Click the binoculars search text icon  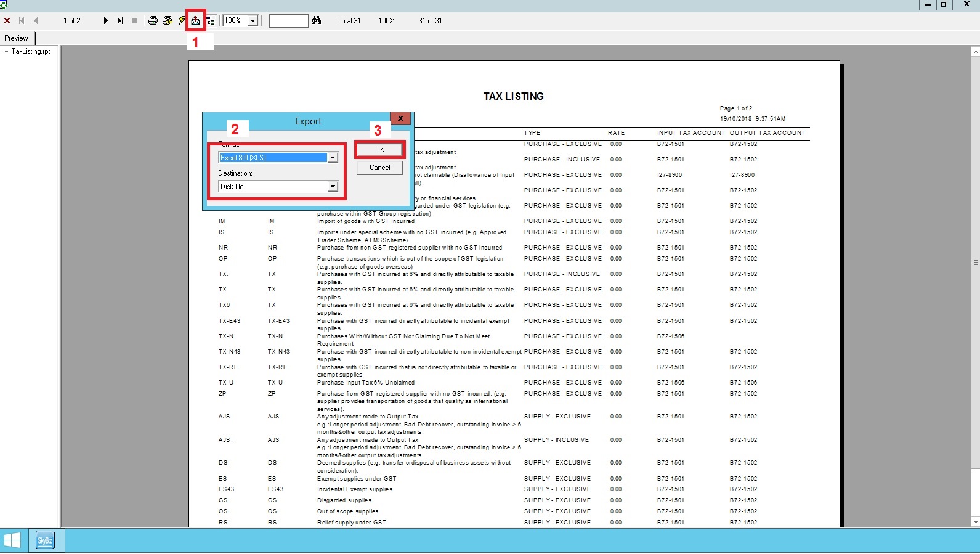[317, 21]
